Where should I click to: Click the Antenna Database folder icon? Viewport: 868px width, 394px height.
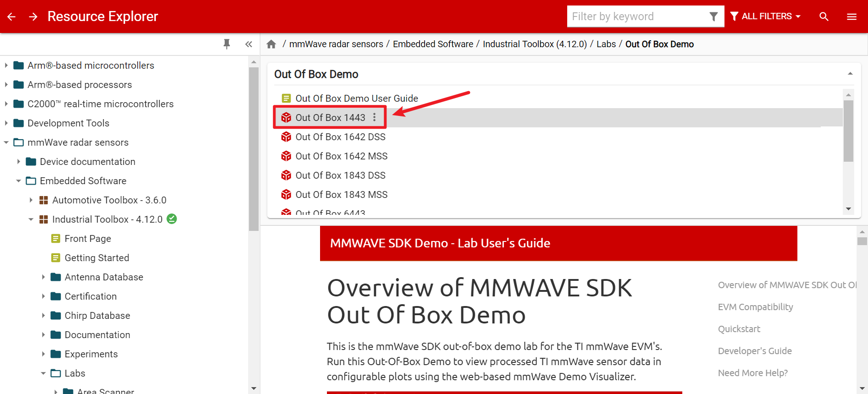click(x=56, y=277)
